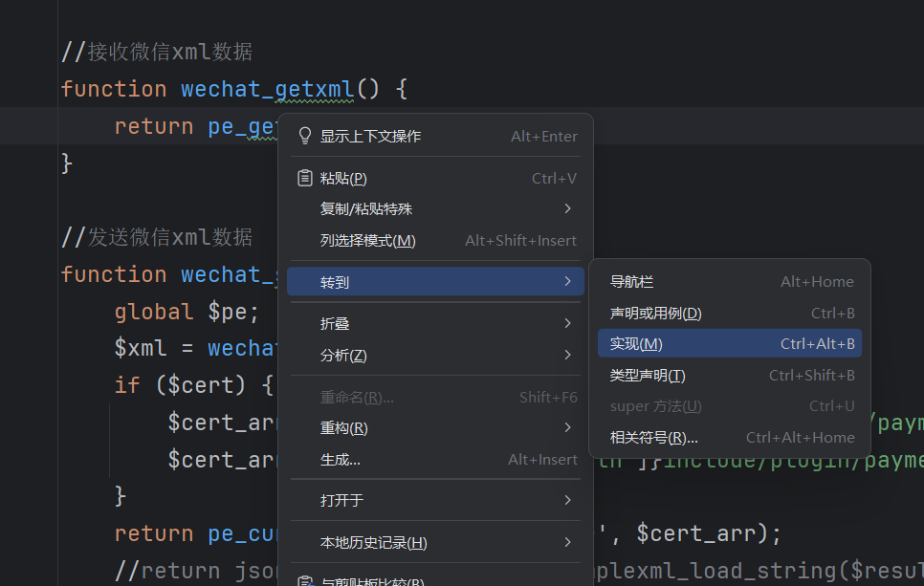924x586 pixels.
Task: Select 类型声明(T) in the submenu
Action: click(648, 375)
